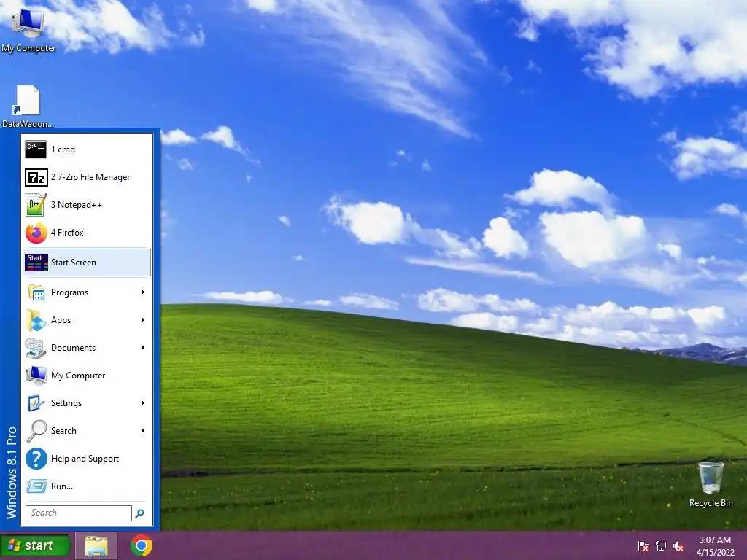Open the Notepad++ icon
Image resolution: width=747 pixels, height=560 pixels.
pos(36,205)
